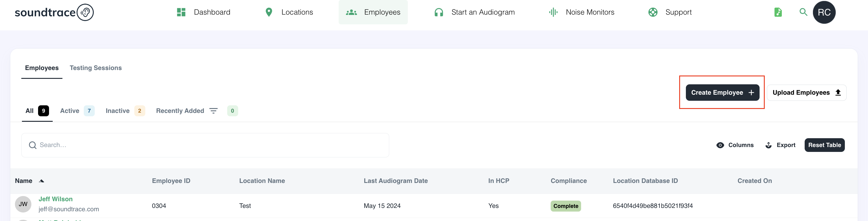Click the Create Employee button
The image size is (868, 221).
(x=722, y=93)
